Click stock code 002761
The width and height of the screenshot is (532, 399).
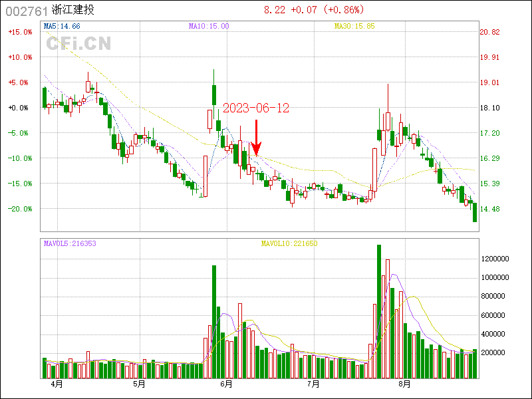point(27,11)
